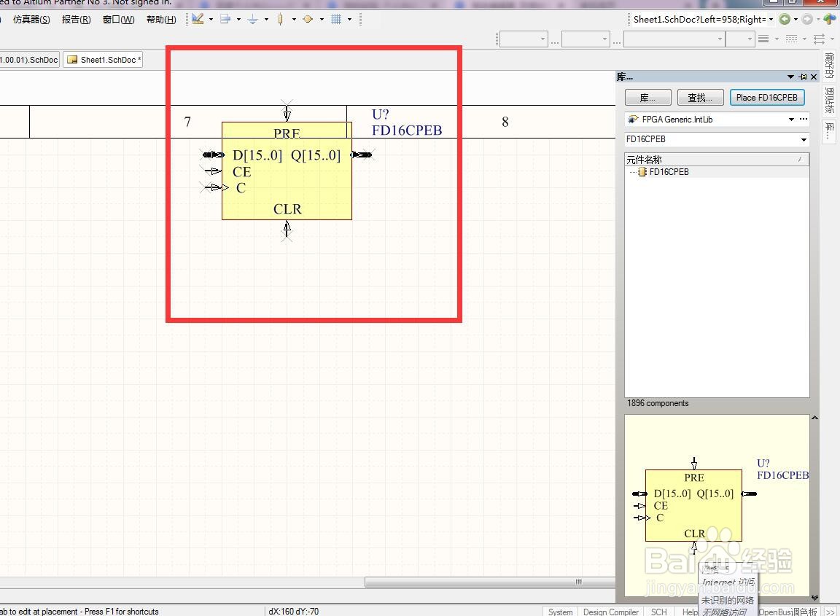Click the library ellipsis options button
This screenshot has width=840, height=616.
[803, 119]
